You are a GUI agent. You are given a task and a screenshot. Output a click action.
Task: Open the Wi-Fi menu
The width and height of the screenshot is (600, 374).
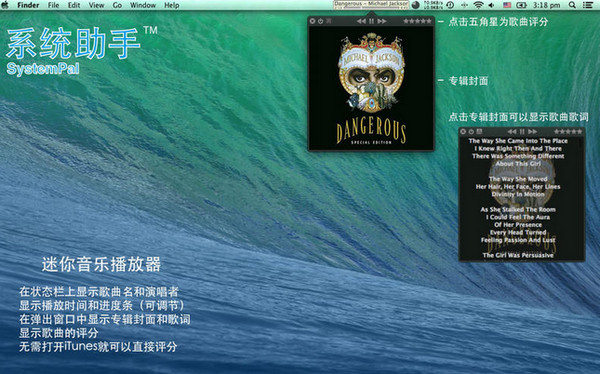coord(478,5)
